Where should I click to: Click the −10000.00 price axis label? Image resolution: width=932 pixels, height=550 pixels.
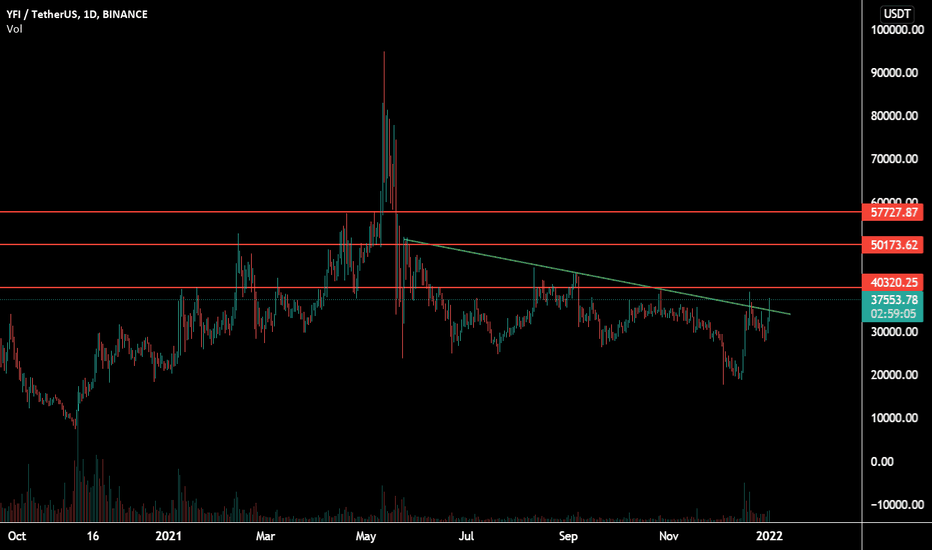click(x=897, y=505)
